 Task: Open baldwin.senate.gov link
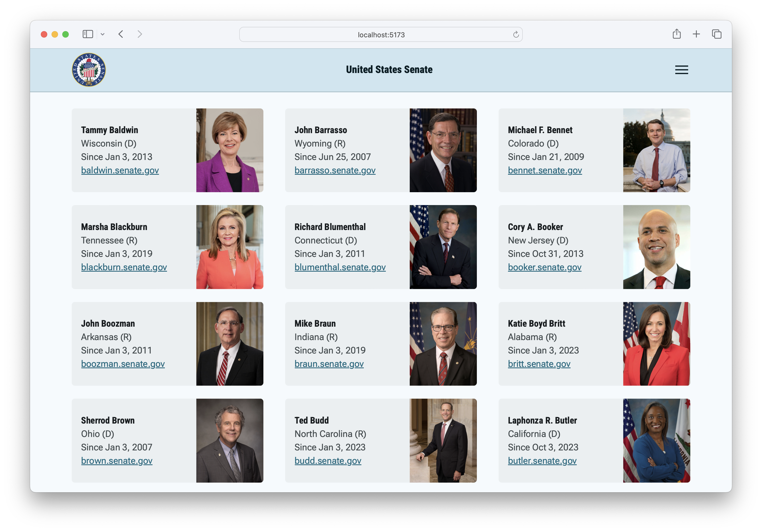click(120, 170)
